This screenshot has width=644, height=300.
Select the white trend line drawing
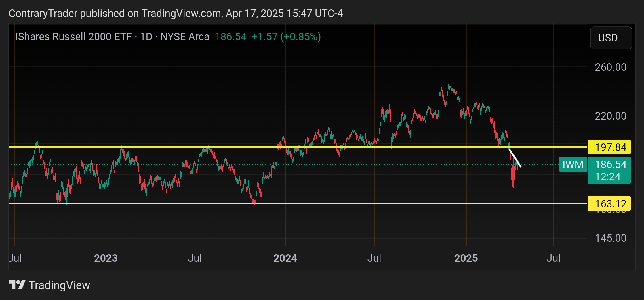(x=515, y=158)
